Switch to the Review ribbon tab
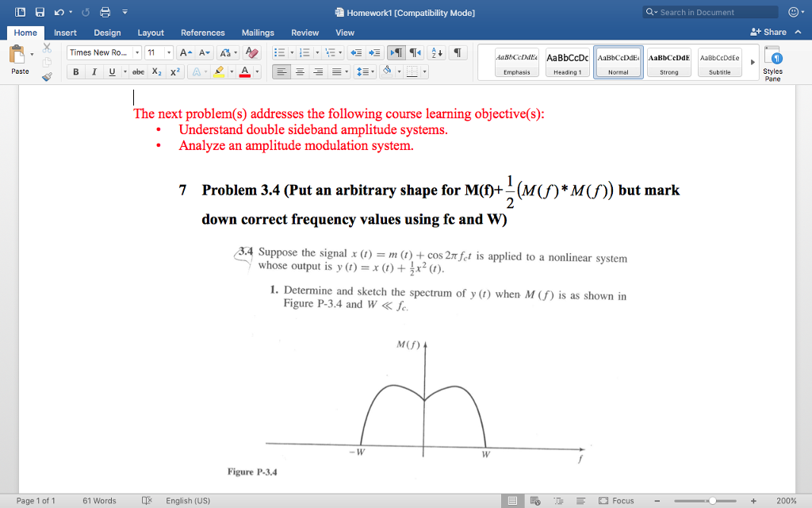Screen dimensions: 812x508 (x=304, y=33)
